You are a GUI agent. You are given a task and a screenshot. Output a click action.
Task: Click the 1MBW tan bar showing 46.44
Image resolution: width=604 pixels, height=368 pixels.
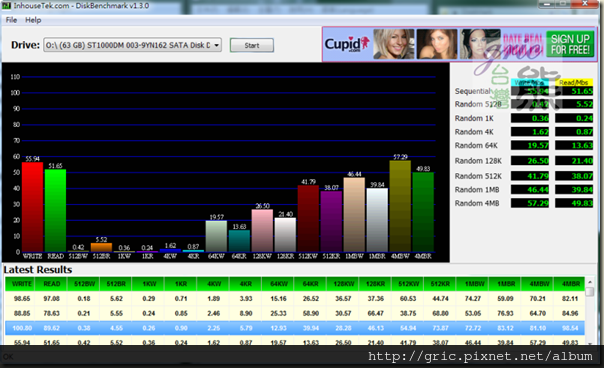[354, 215]
